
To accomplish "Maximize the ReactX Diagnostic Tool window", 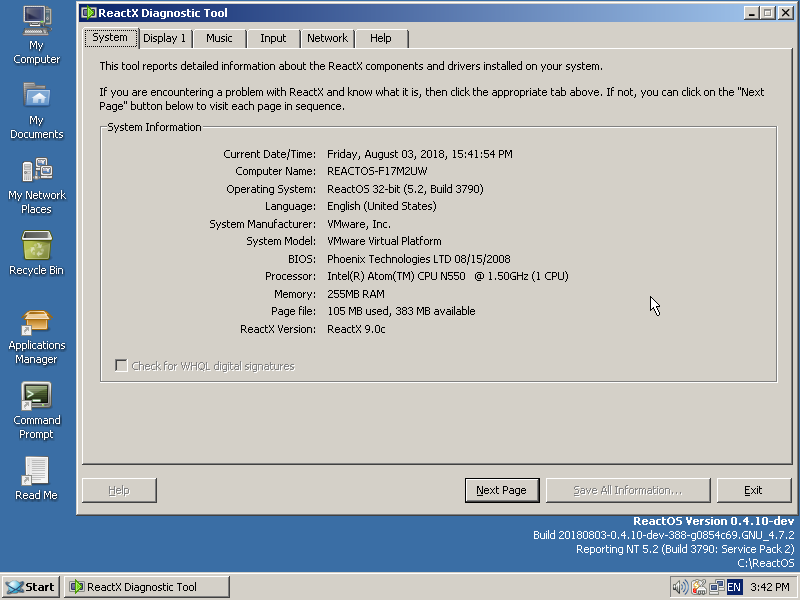I will pyautogui.click(x=768, y=13).
